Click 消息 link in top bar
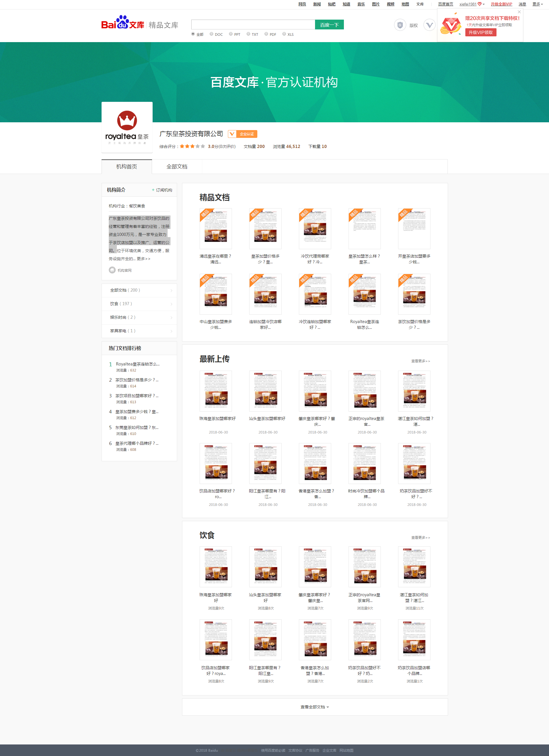The width and height of the screenshot is (549, 756). [522, 4]
